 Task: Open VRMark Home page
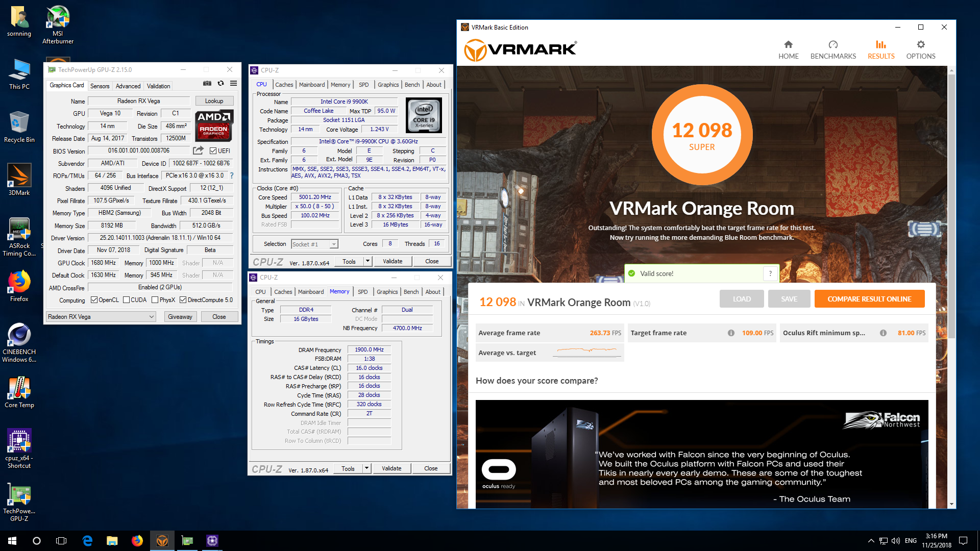click(x=788, y=49)
